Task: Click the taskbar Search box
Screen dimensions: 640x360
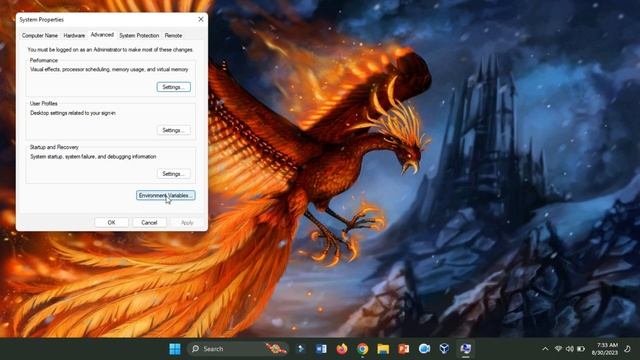Action: point(238,349)
